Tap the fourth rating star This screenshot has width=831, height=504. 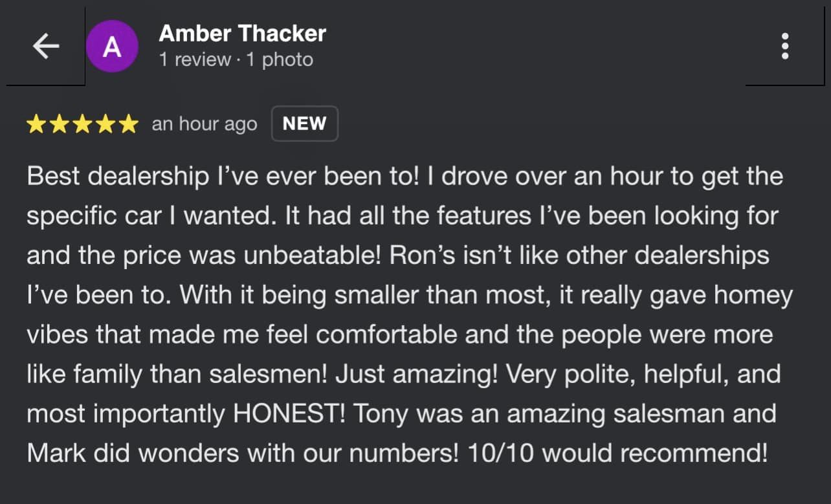pos(105,124)
